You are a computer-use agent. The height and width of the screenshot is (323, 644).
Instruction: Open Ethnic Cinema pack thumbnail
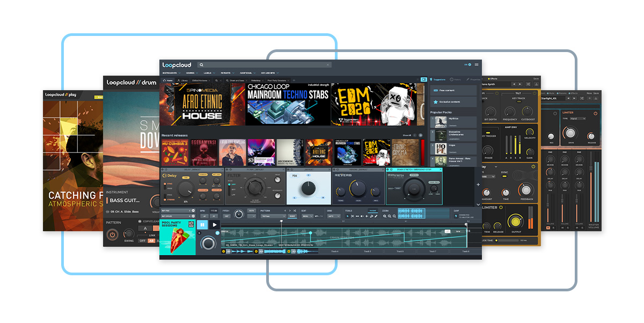point(405,152)
